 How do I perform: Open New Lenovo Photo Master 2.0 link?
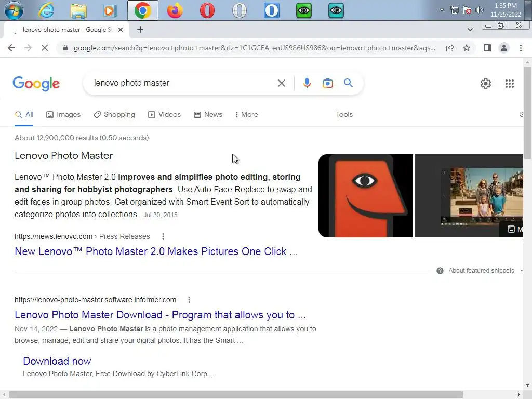(156, 251)
